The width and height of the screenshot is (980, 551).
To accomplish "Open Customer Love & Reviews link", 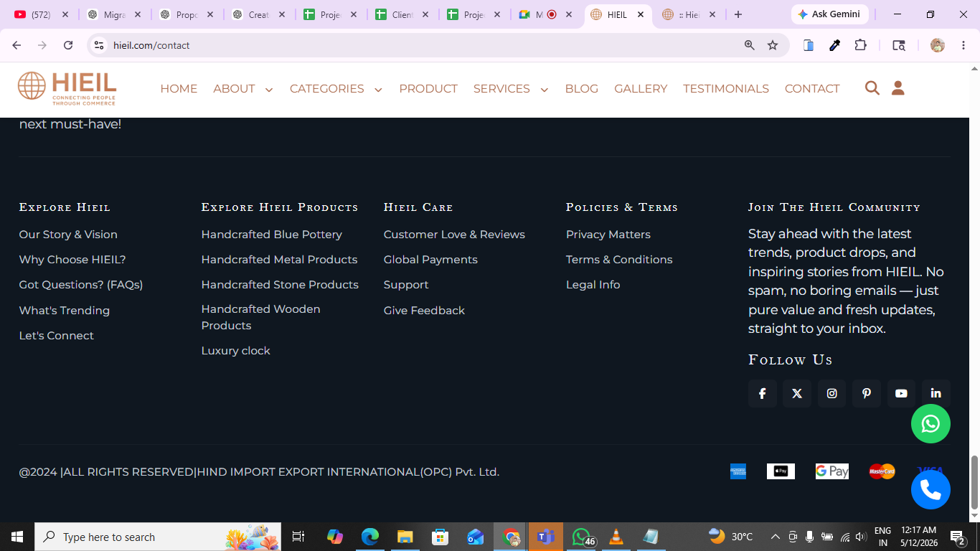I will [x=454, y=235].
